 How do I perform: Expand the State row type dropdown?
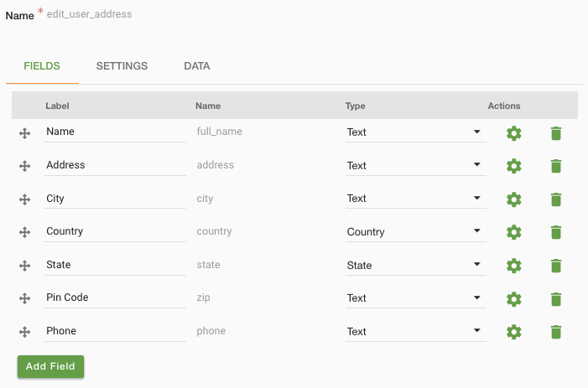(415, 265)
